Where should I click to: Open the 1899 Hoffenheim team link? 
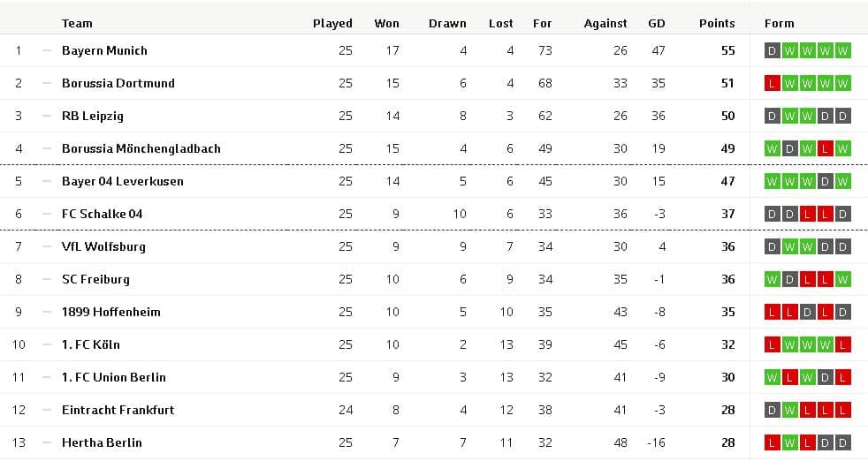[110, 312]
